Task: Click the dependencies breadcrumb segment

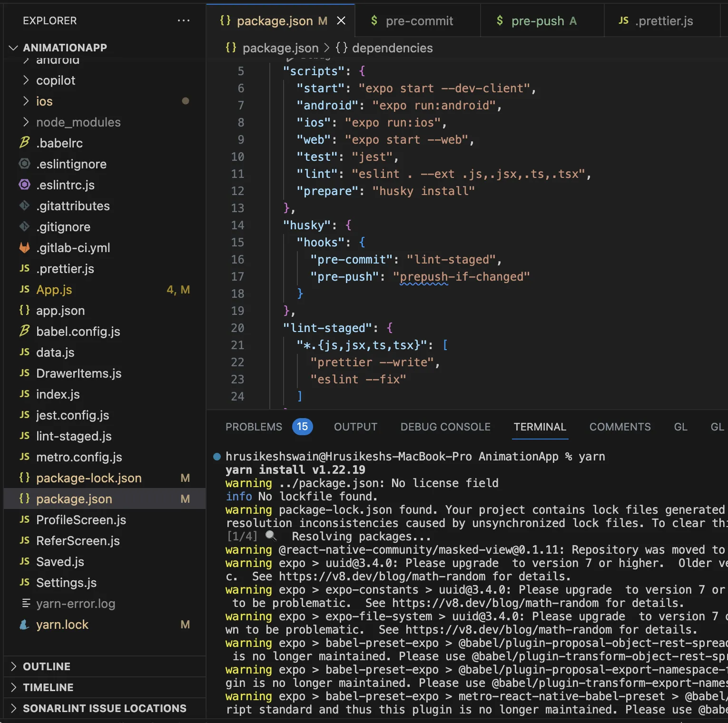Action: (392, 48)
